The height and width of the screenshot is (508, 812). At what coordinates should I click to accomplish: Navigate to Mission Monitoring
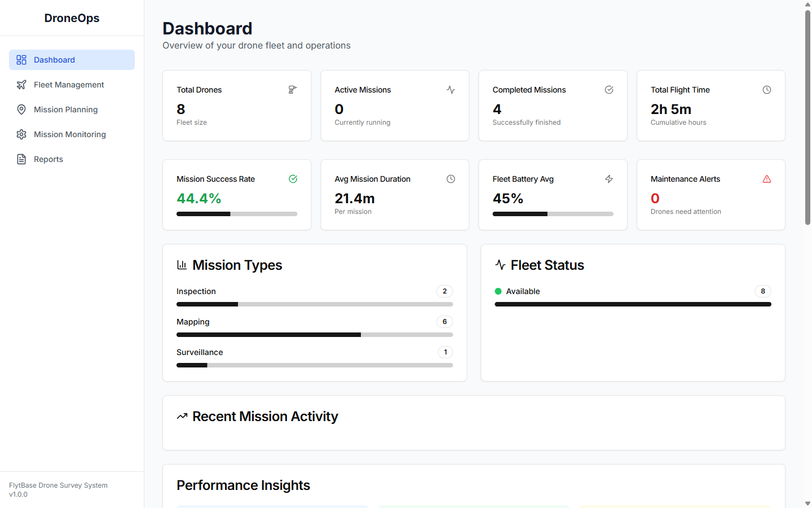72,134
